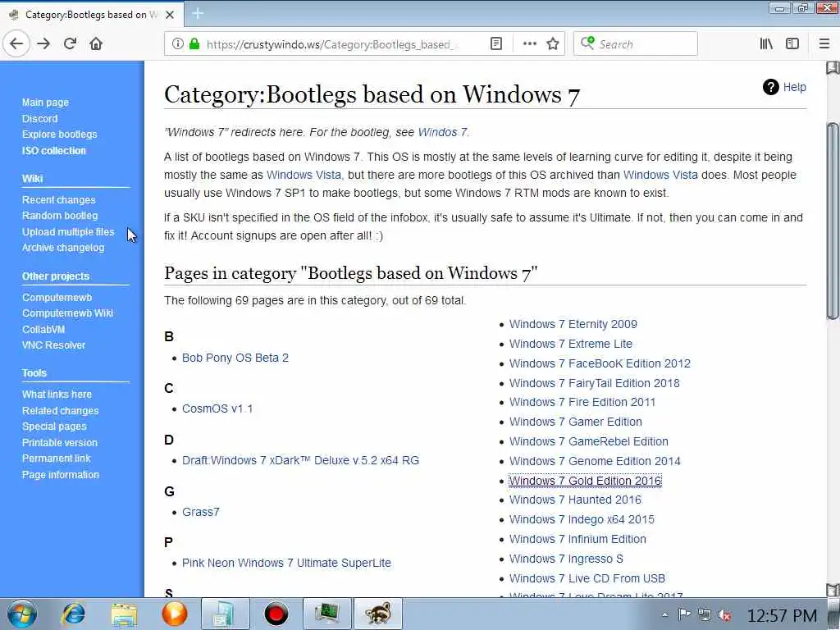Click the taskbar clock 12:57 PM
The width and height of the screenshot is (840, 630).
point(782,616)
